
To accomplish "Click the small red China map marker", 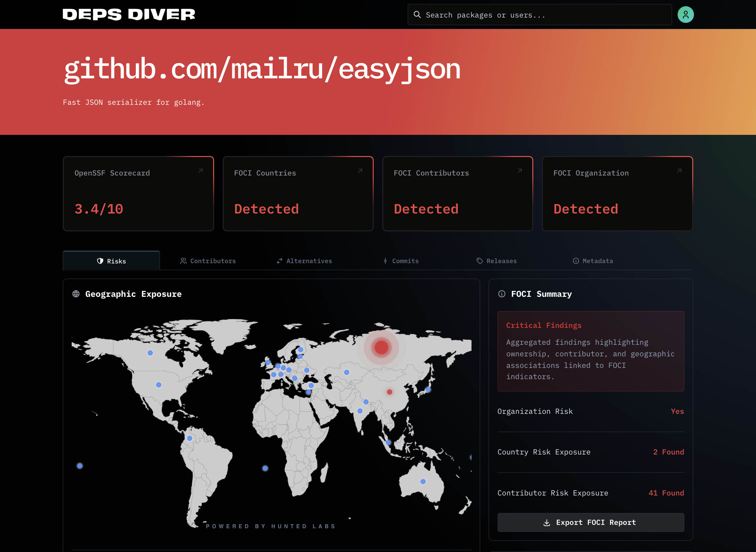I will point(389,392).
